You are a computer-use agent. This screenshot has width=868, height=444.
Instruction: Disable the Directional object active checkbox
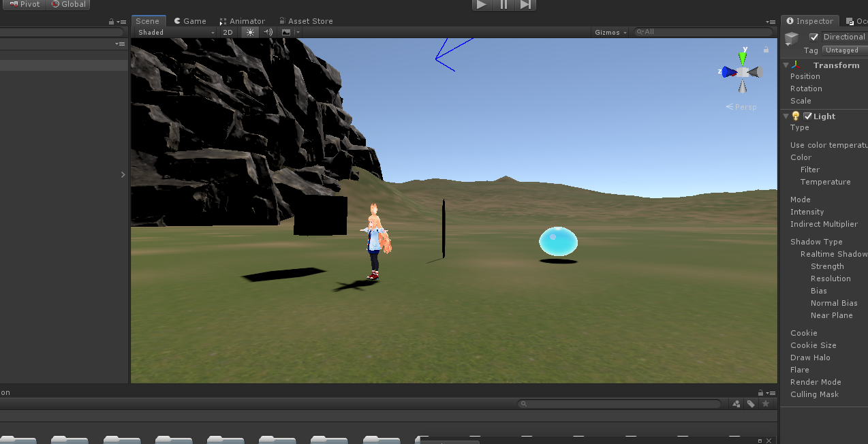pos(813,37)
